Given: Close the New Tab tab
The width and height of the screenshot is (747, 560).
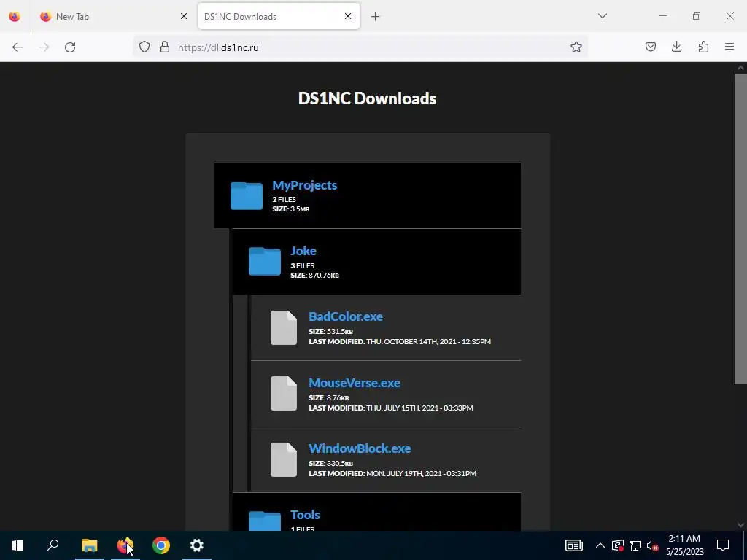Looking at the screenshot, I should point(184,16).
